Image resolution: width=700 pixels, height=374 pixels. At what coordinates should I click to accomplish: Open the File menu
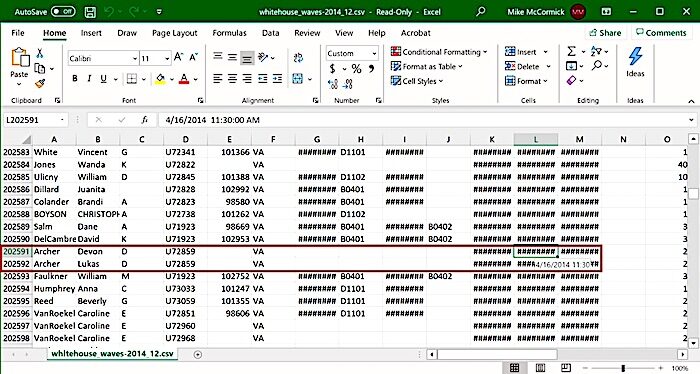tap(18, 33)
